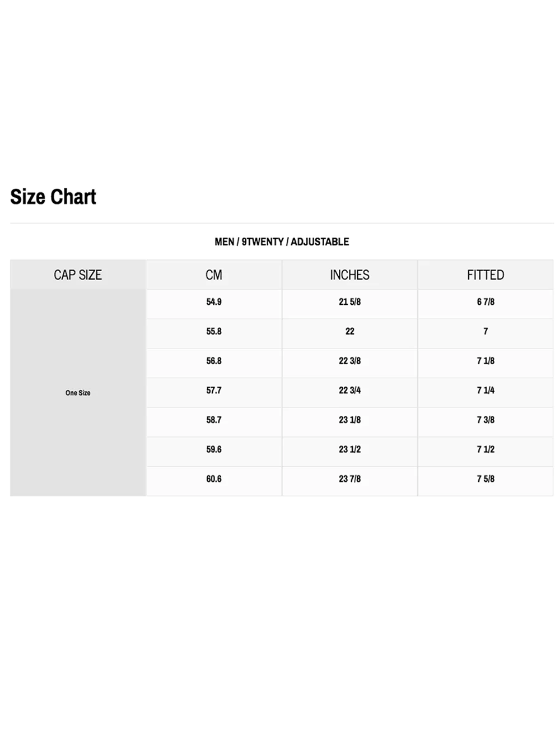Viewport: 560px width, 734px height.
Task: Select the FITTED column header
Action: click(x=486, y=275)
